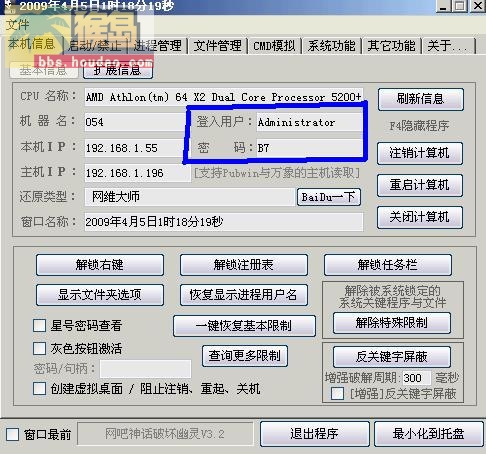Click the 解除特殊限制 button
486x454 pixels.
tap(392, 323)
